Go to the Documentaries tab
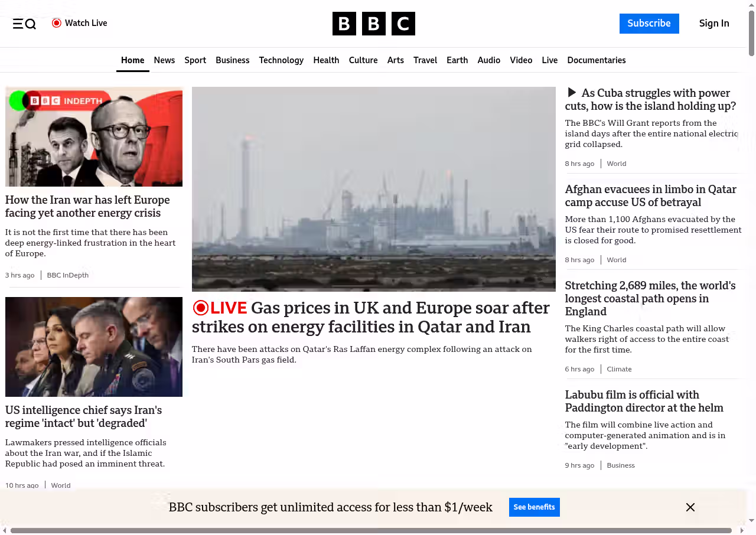Image resolution: width=756 pixels, height=535 pixels. pyautogui.click(x=597, y=60)
